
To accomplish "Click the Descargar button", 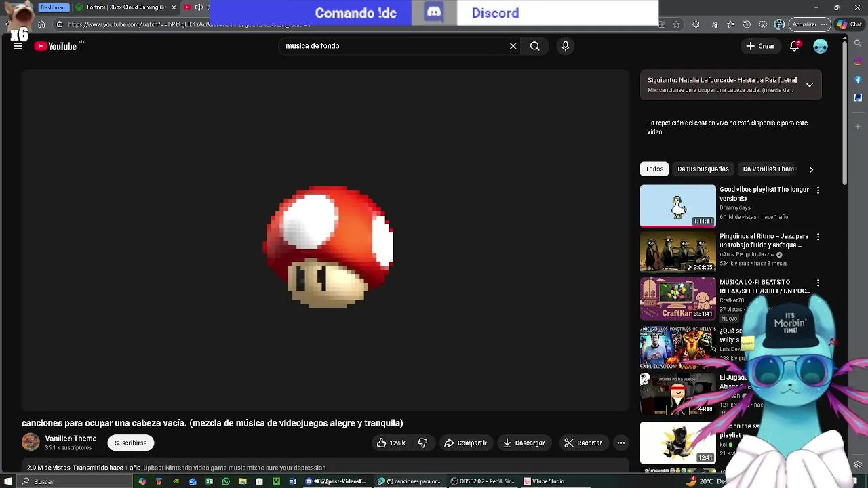I will tap(524, 443).
